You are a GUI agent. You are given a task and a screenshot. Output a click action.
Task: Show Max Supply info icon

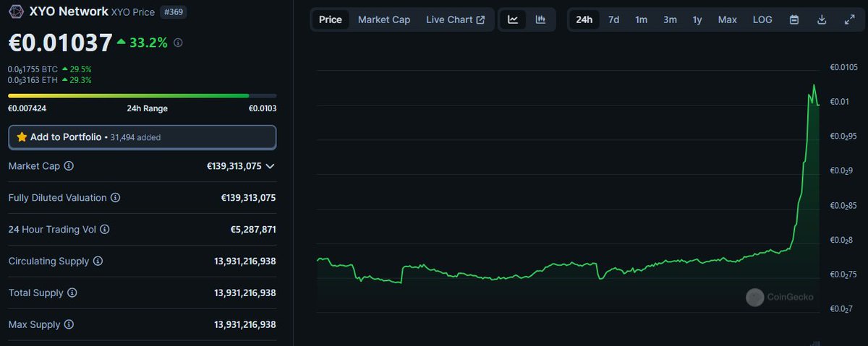point(69,325)
